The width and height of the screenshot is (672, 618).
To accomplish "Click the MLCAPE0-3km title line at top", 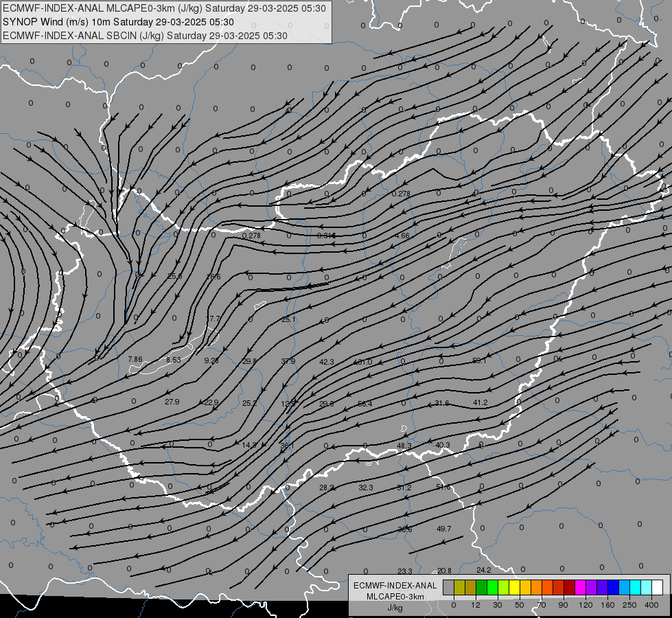I will click(x=164, y=8).
